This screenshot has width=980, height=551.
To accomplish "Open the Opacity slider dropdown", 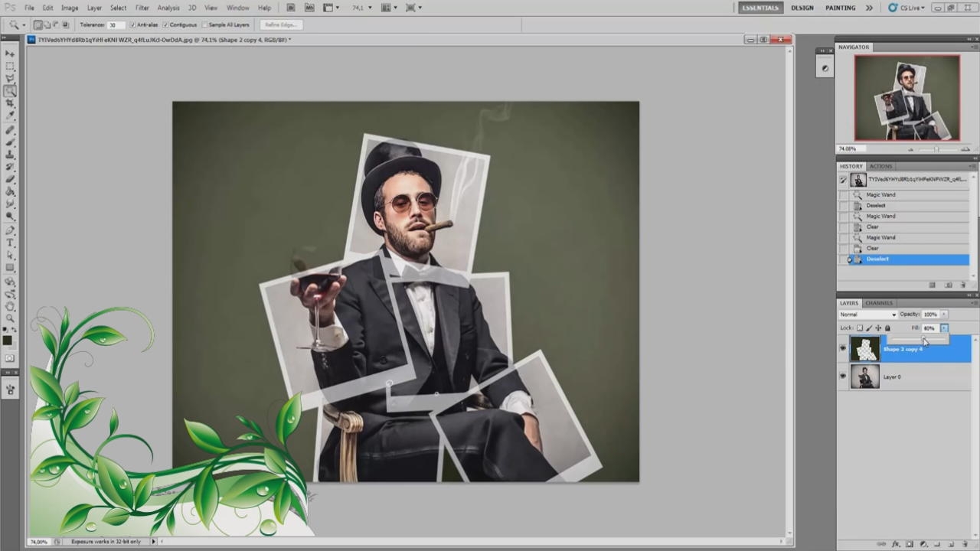I will pyautogui.click(x=944, y=315).
